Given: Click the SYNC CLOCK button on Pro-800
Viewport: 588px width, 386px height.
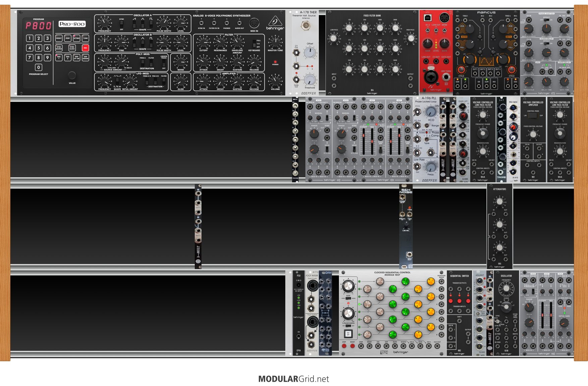Looking at the screenshot, I should [x=72, y=48].
